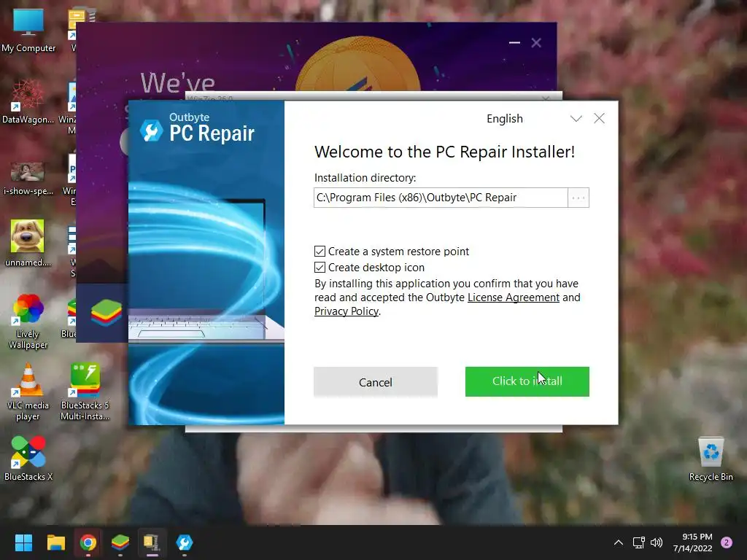Image resolution: width=747 pixels, height=560 pixels.
Task: Open network status tray icon
Action: [638, 542]
